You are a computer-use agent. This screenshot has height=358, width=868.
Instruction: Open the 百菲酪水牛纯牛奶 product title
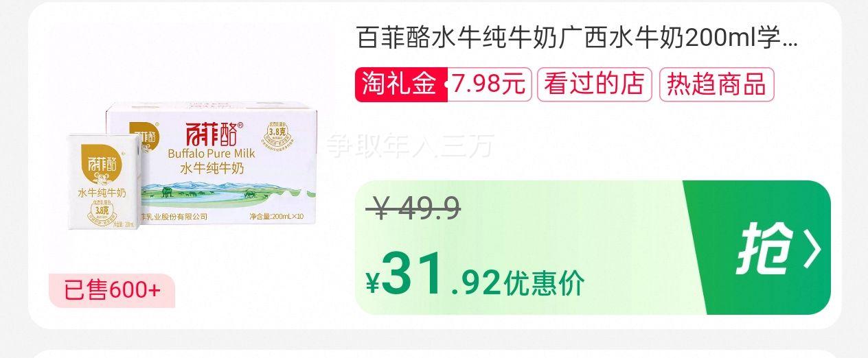(578, 38)
